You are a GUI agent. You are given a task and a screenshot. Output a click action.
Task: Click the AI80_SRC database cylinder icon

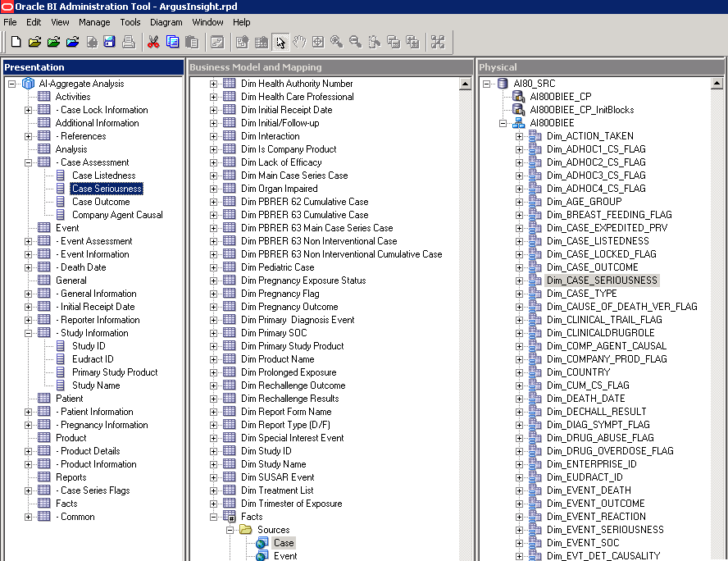click(503, 84)
